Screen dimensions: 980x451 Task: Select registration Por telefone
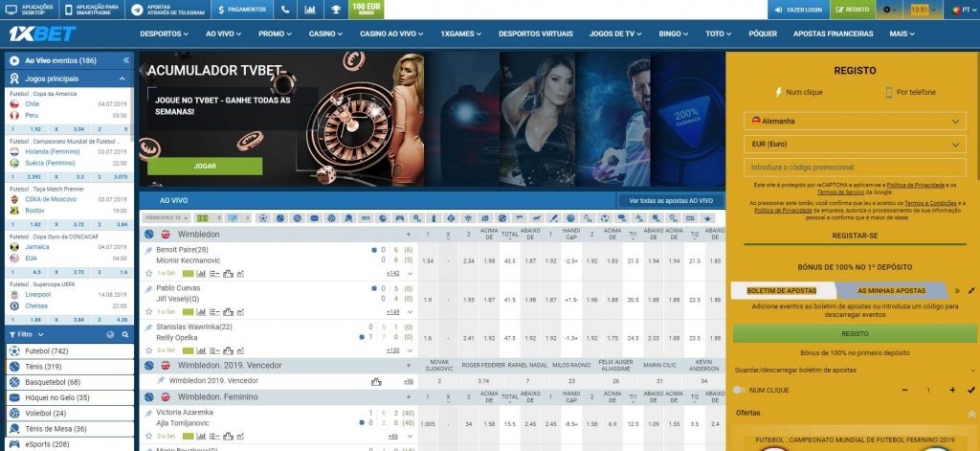tap(911, 93)
